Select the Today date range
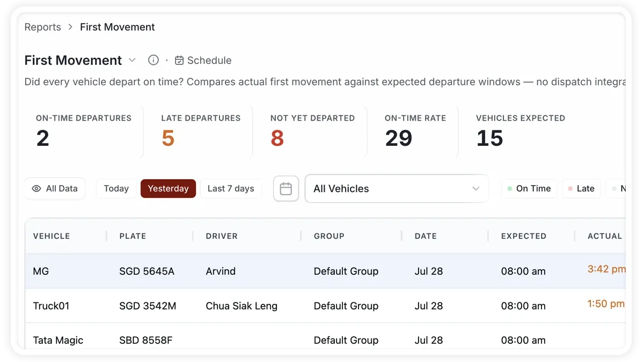 coord(116,189)
